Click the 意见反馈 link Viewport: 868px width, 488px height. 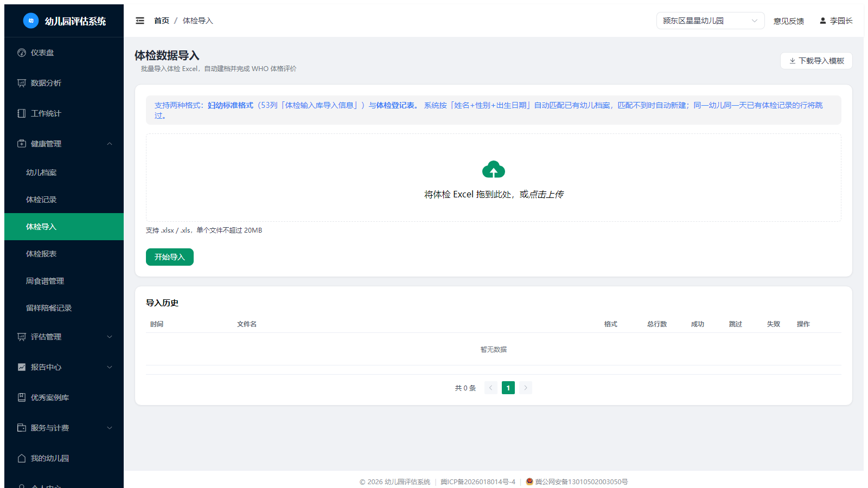(x=789, y=21)
